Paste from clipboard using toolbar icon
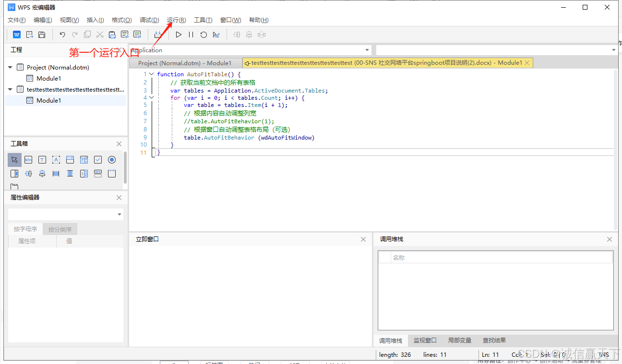 pyautogui.click(x=112, y=35)
